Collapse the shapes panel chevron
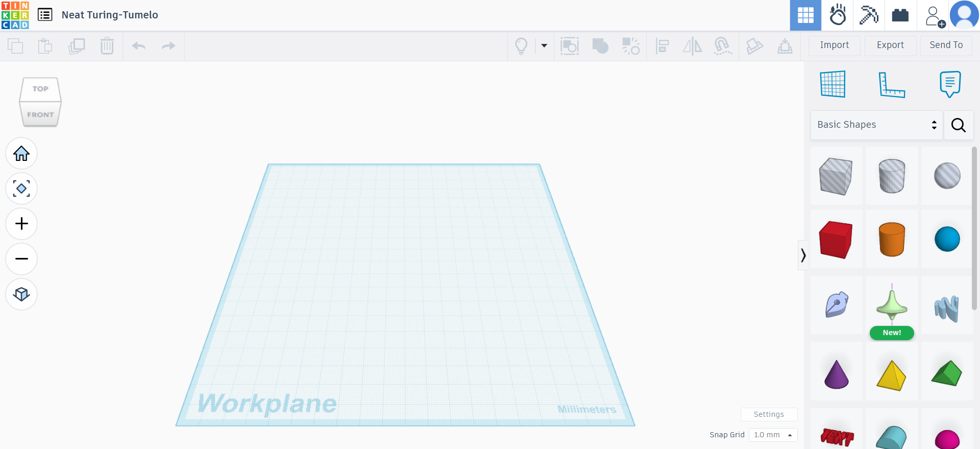 coord(803,255)
